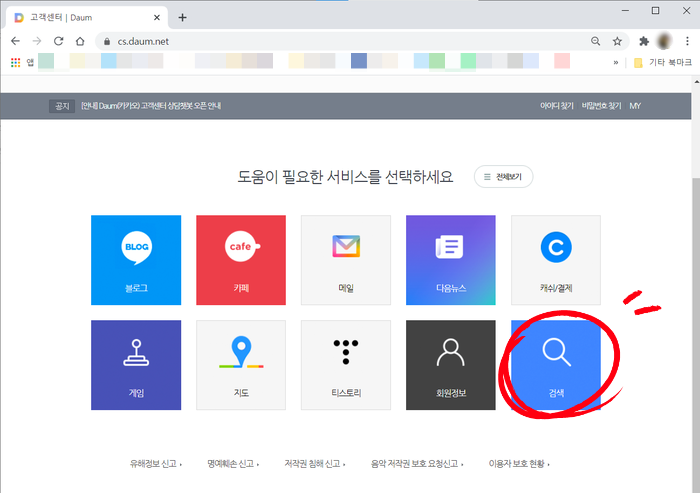Select the Member Info (회원정보) tile
This screenshot has height=493, width=700.
pos(450,365)
